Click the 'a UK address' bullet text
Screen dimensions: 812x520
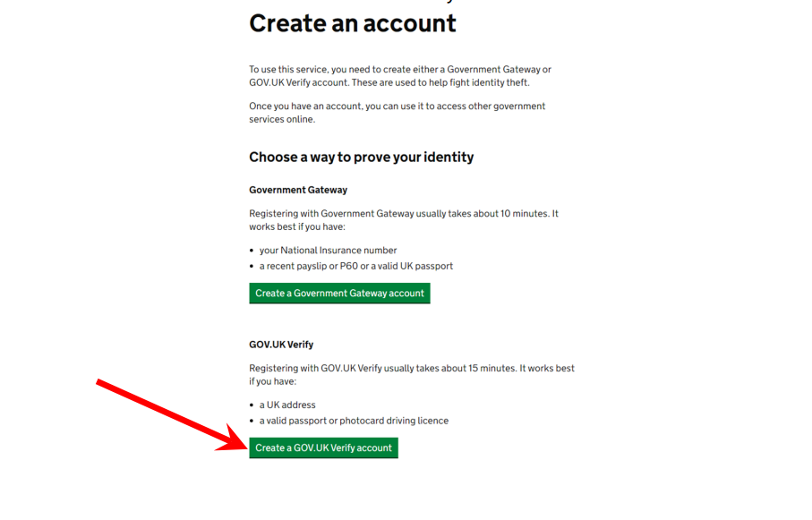point(287,405)
